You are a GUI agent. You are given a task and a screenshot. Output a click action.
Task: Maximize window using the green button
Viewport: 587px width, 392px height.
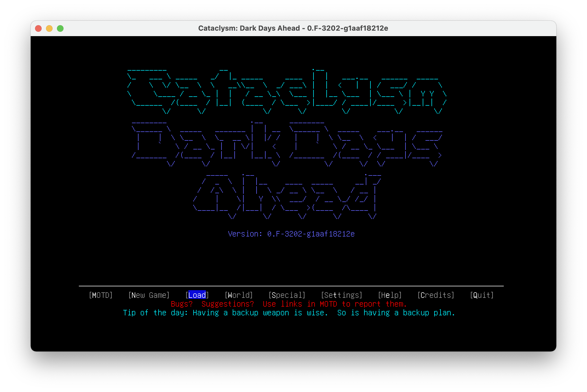pyautogui.click(x=60, y=28)
